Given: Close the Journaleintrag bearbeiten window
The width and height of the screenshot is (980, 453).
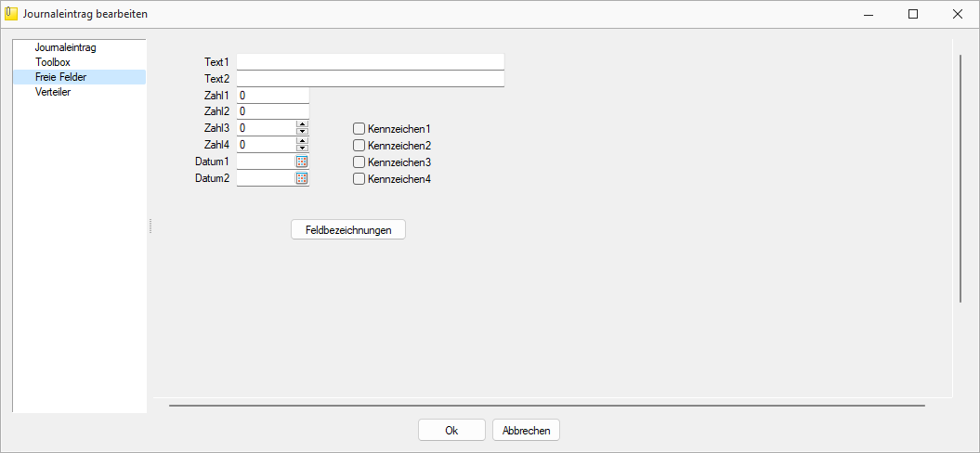Looking at the screenshot, I should (957, 14).
